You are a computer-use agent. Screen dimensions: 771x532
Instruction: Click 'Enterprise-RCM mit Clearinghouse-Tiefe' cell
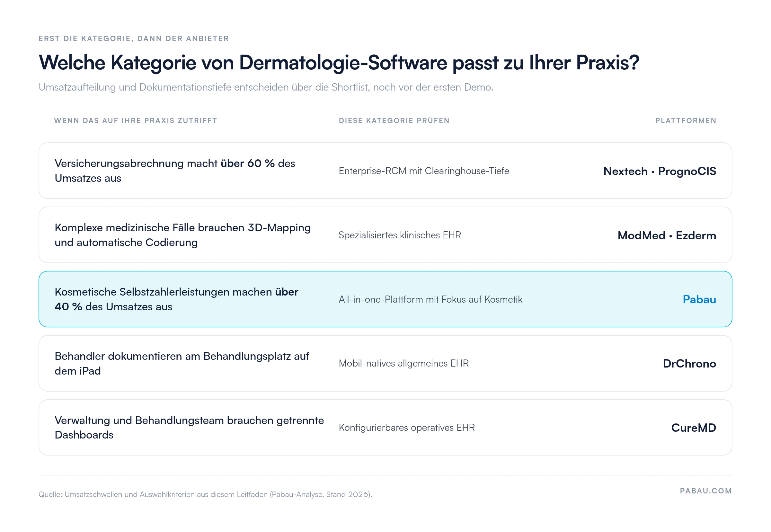tap(424, 171)
